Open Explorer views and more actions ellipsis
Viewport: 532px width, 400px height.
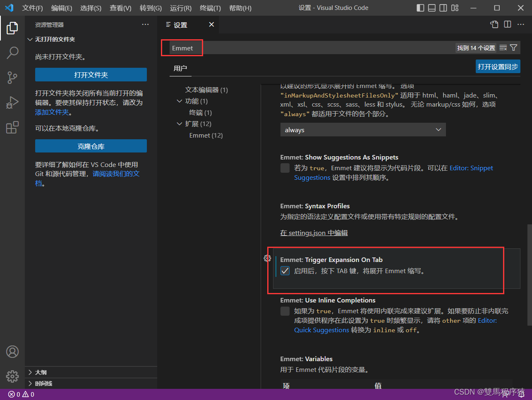pyautogui.click(x=145, y=24)
